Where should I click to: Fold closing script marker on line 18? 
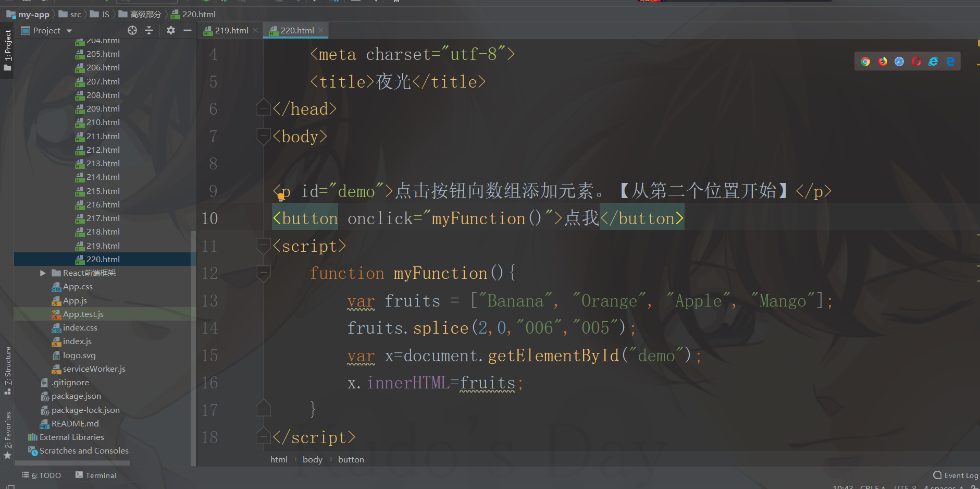pos(264,436)
